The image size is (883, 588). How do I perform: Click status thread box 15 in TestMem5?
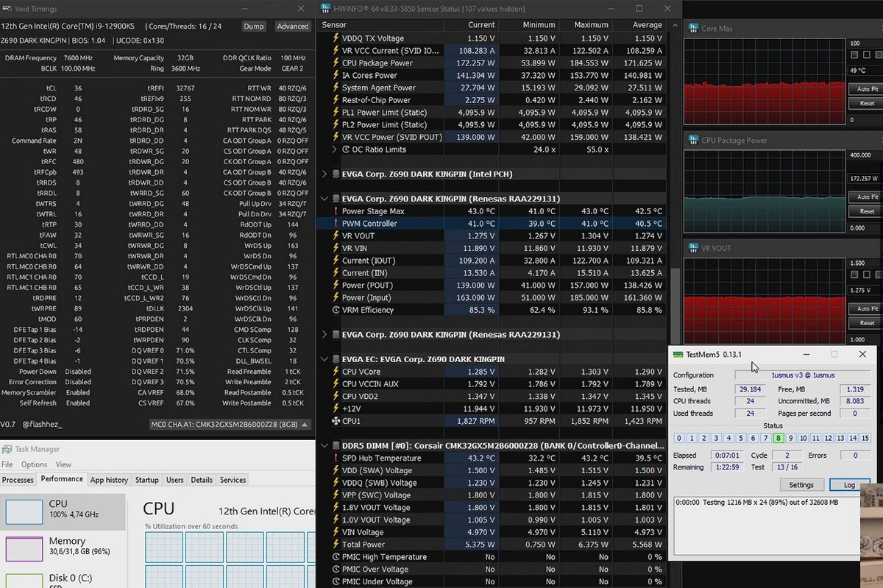(867, 439)
